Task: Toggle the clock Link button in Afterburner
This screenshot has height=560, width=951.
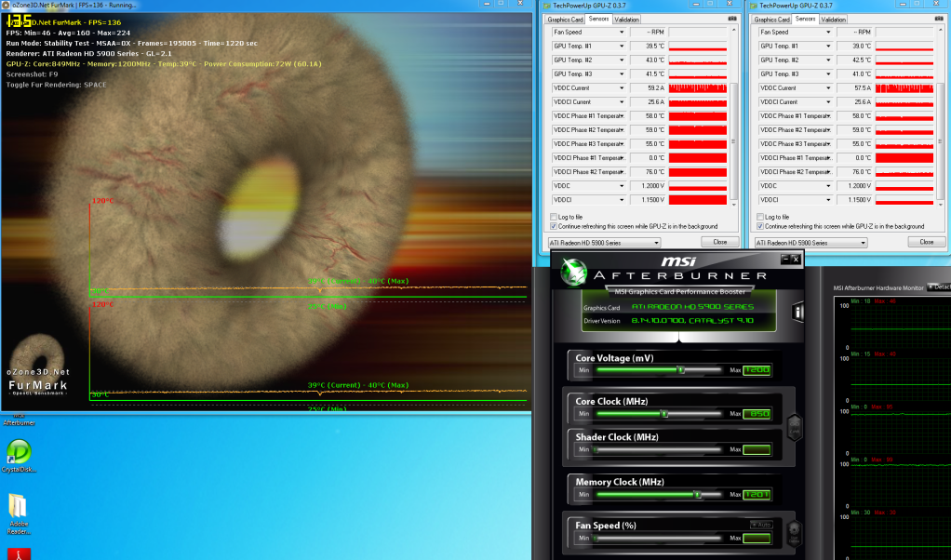Action: pyautogui.click(x=795, y=427)
